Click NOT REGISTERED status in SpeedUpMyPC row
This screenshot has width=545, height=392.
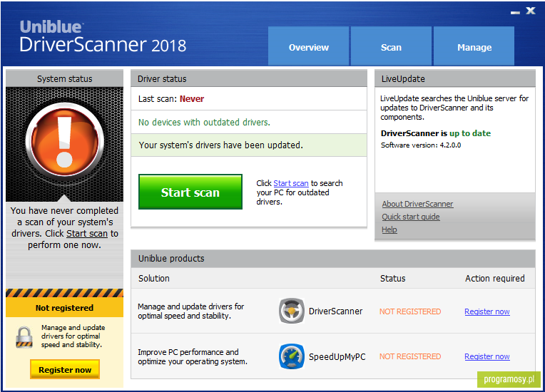[410, 356]
